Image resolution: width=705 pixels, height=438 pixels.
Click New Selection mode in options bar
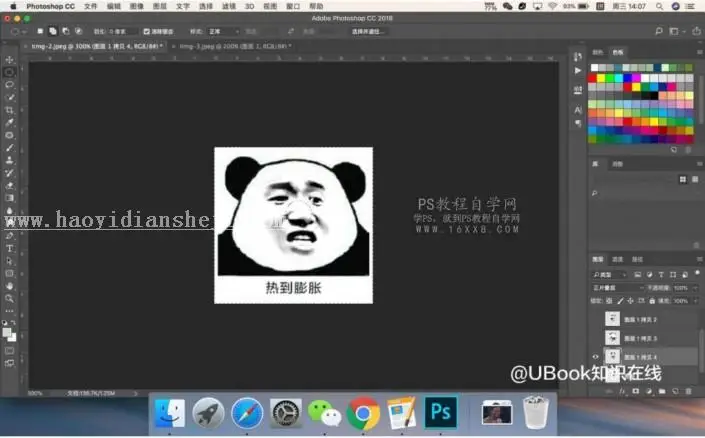pyautogui.click(x=40, y=31)
